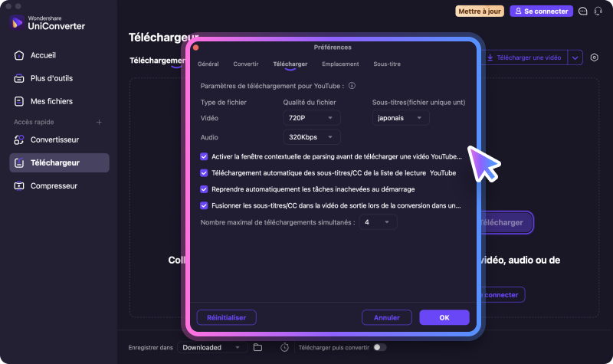Expand the 720P video quality dropdown
Image resolution: width=613 pixels, height=364 pixels.
[312, 118]
